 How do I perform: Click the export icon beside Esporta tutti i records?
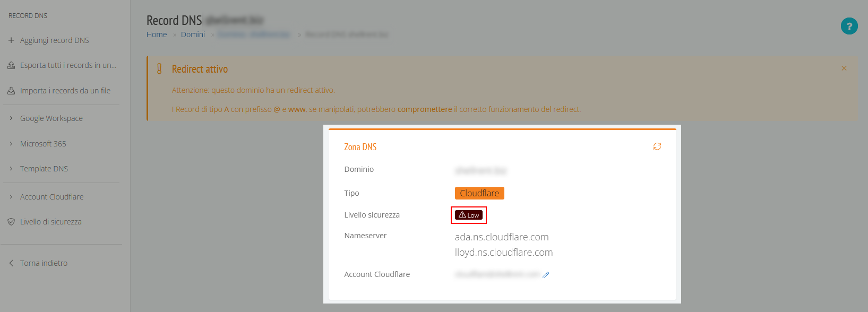(11, 65)
